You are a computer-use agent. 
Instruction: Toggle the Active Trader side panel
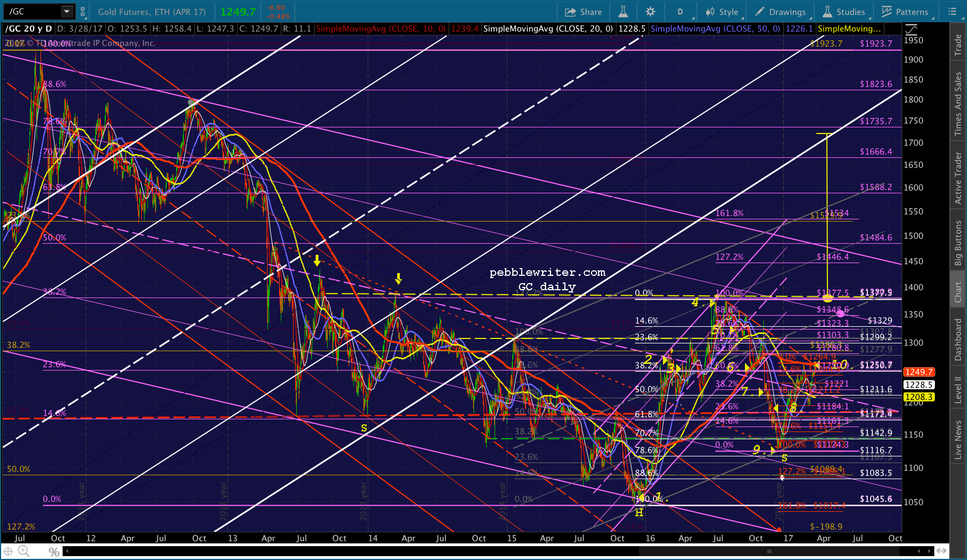[958, 178]
